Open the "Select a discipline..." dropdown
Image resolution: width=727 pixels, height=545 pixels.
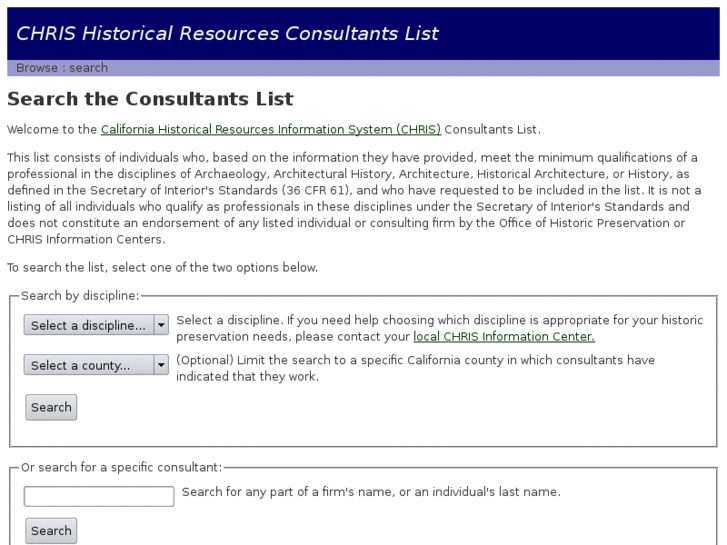coord(88,326)
